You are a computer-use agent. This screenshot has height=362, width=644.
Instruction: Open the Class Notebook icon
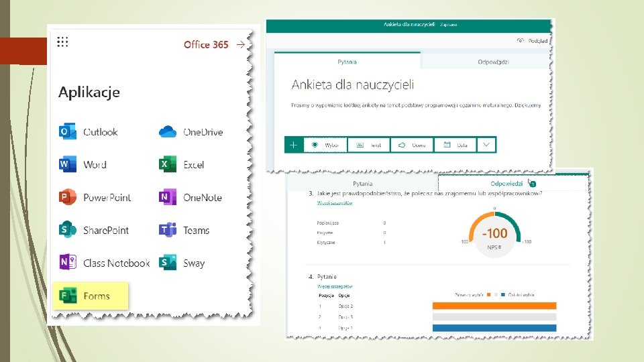coord(68,262)
